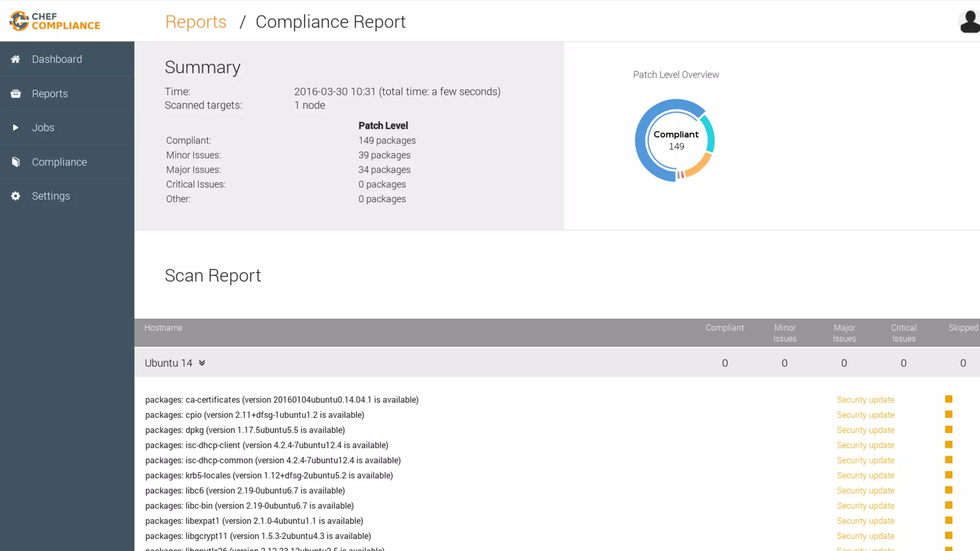Click the Major Issues column header
The width and height of the screenshot is (980, 551).
pyautogui.click(x=844, y=333)
